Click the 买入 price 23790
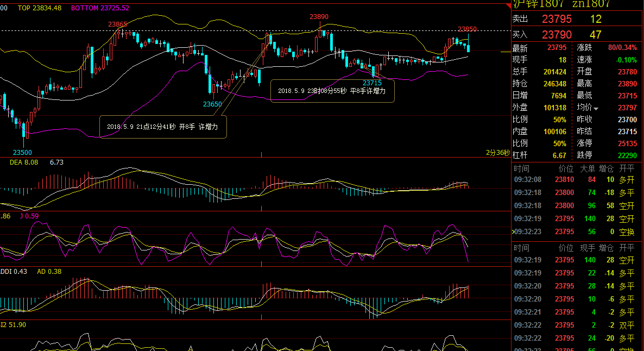The width and height of the screenshot is (644, 351). pos(557,35)
